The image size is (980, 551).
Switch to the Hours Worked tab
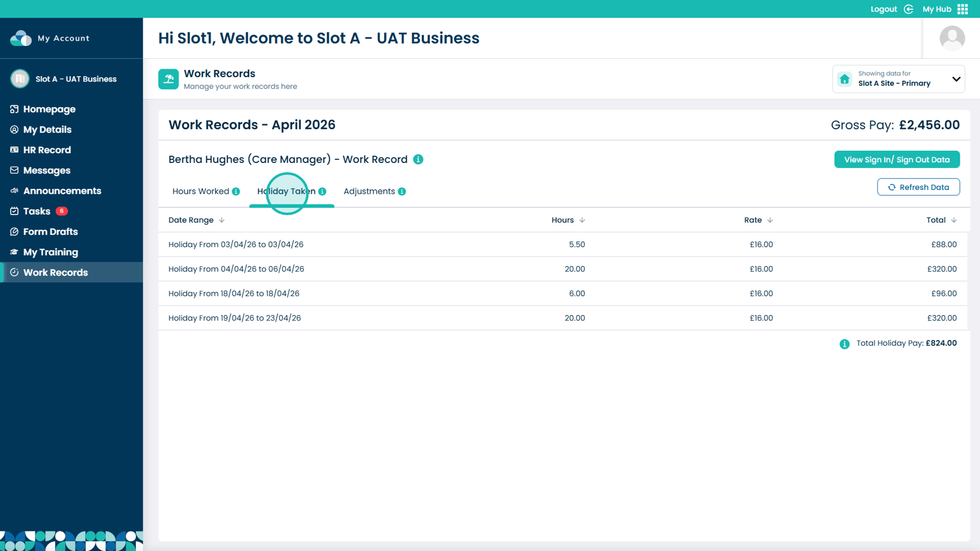tap(200, 191)
